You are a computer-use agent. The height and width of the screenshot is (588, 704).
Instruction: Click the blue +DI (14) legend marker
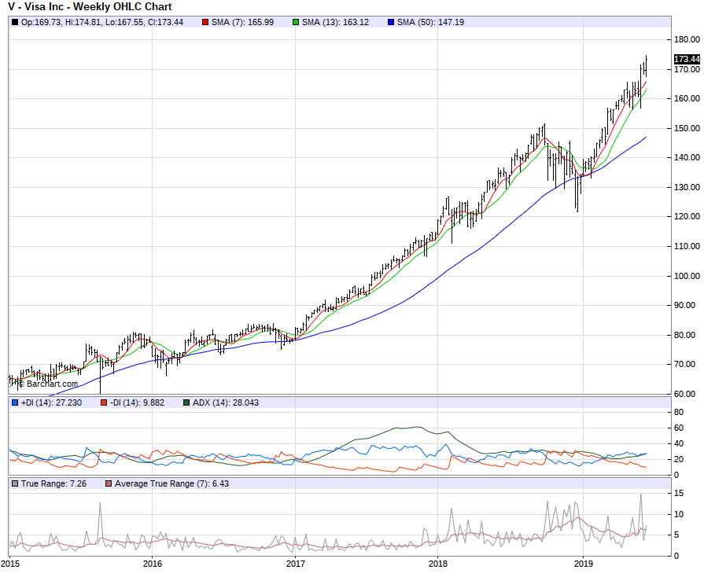click(15, 402)
